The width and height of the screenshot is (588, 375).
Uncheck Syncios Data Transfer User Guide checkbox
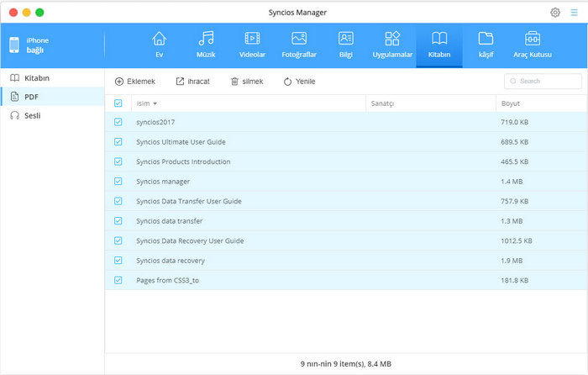(x=118, y=201)
